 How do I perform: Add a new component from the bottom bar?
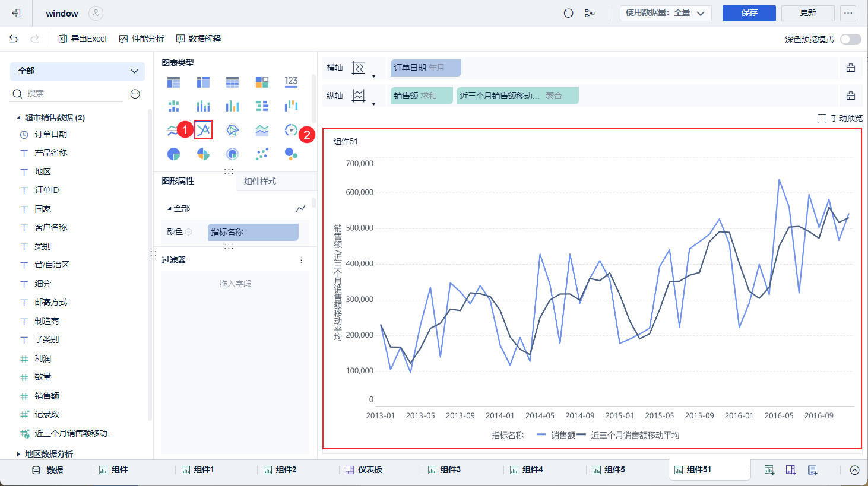tap(769, 470)
